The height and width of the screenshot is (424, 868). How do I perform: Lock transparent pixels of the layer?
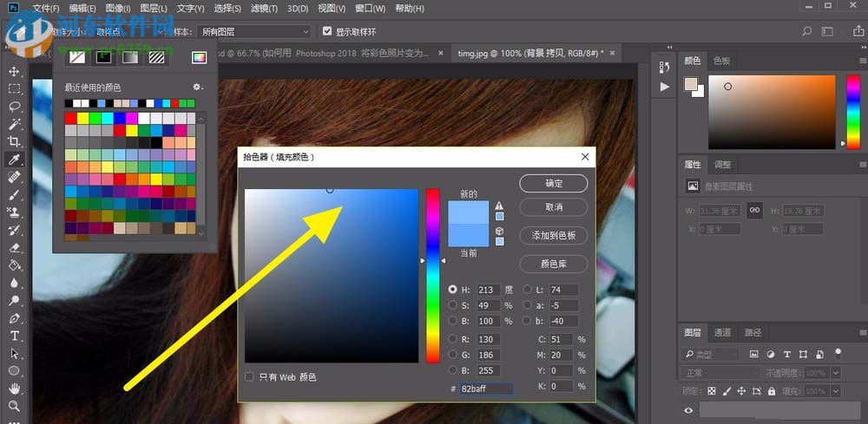click(x=712, y=391)
